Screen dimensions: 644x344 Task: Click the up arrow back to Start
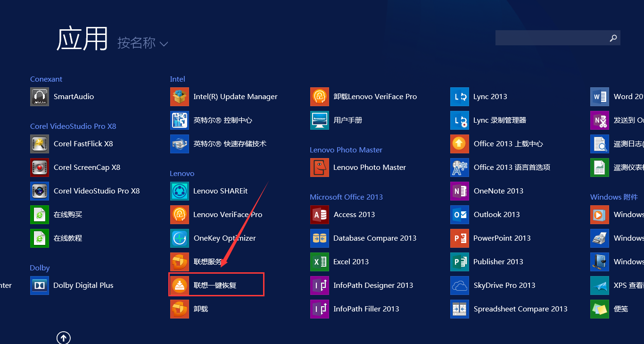pos(64,337)
